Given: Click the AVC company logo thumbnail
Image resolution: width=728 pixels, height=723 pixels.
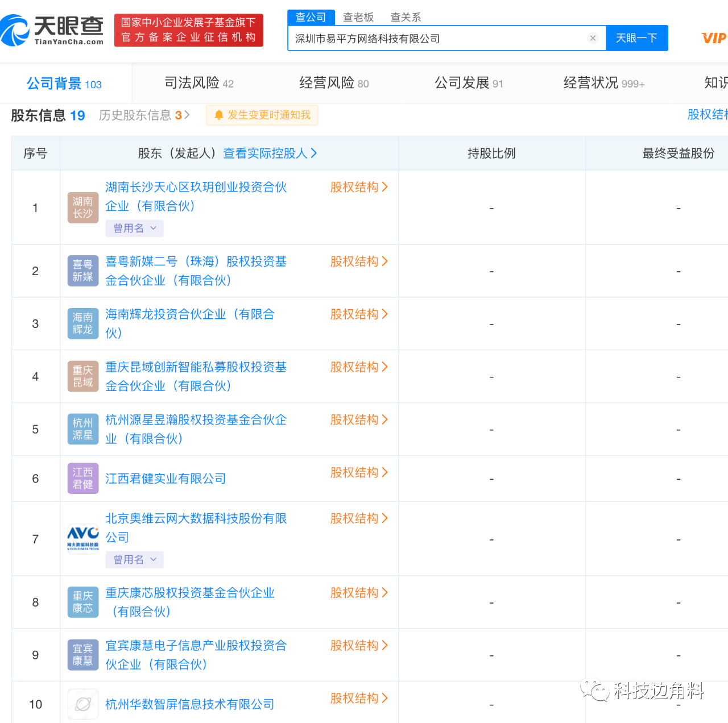Looking at the screenshot, I should pyautogui.click(x=83, y=538).
